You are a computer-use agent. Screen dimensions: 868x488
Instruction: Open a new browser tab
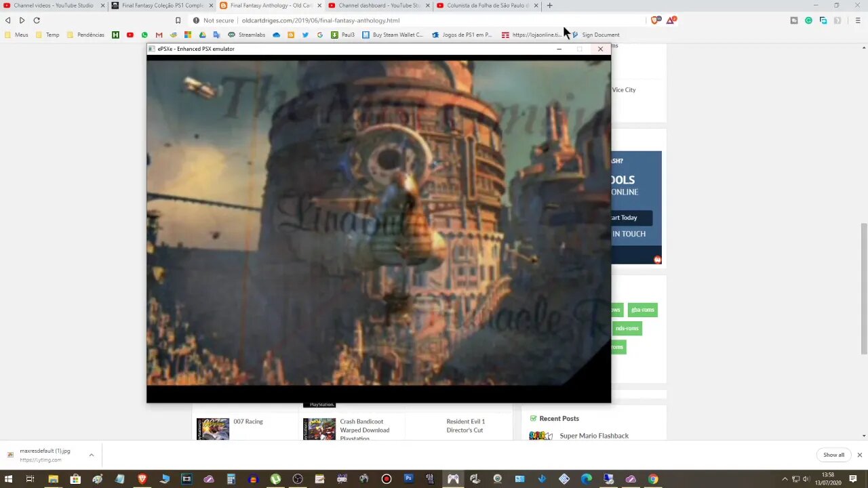549,5
